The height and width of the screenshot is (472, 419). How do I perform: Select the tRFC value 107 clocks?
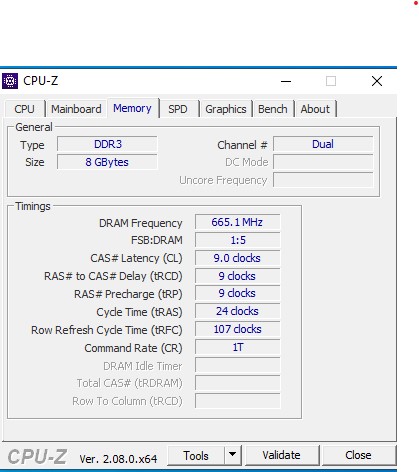click(237, 329)
